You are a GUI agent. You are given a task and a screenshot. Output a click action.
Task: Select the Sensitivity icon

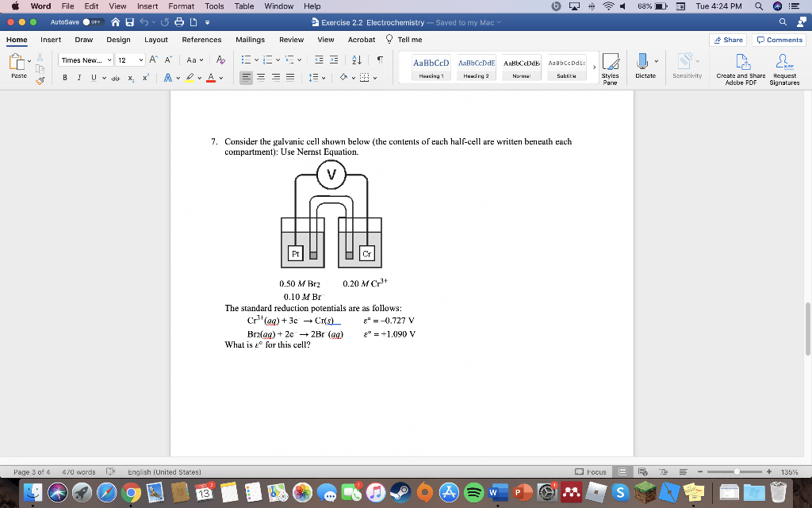pos(684,62)
